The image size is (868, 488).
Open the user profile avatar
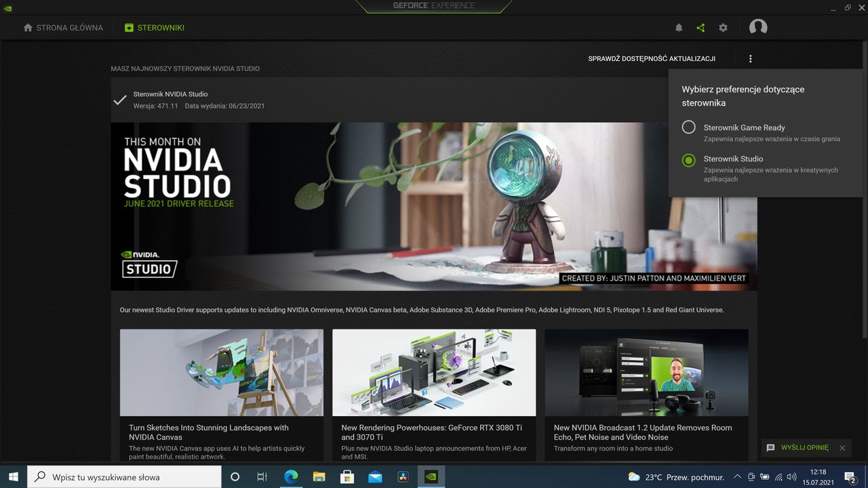coord(758,27)
